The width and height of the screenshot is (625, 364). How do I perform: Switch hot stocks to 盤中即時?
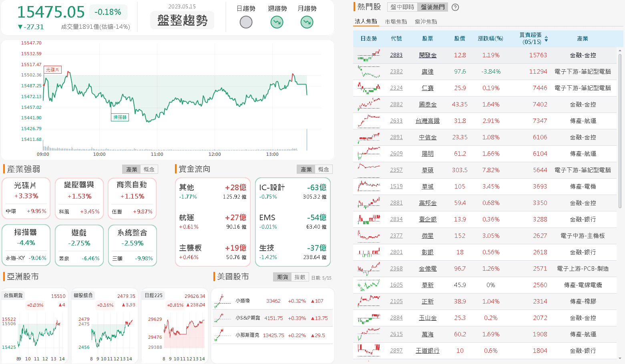tap(402, 7)
